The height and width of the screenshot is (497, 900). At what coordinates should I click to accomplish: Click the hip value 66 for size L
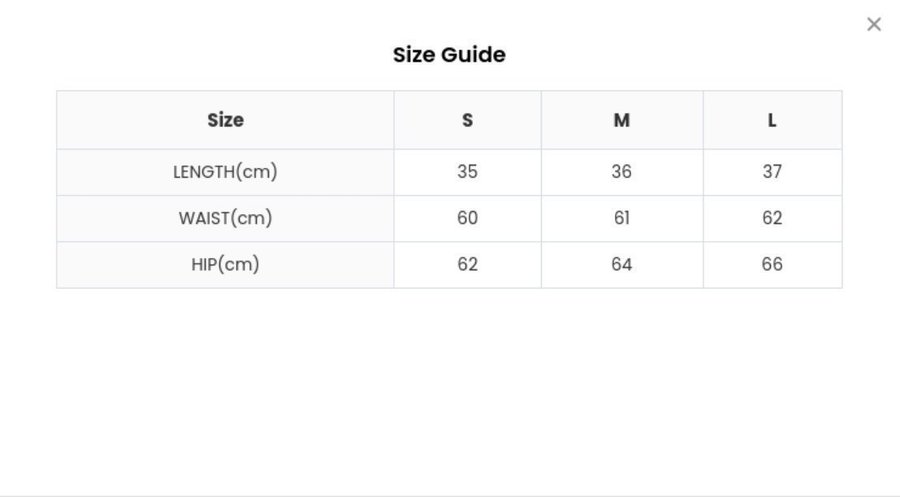(x=772, y=265)
